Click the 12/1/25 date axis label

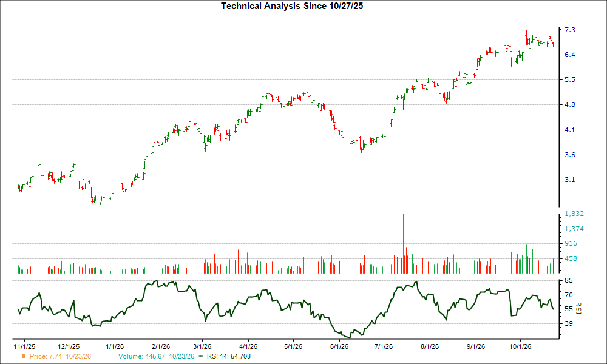pyautogui.click(x=69, y=346)
